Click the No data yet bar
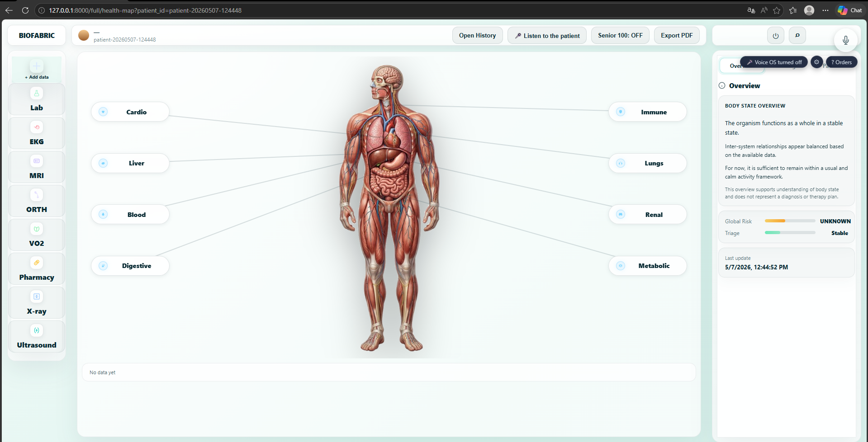The width and height of the screenshot is (868, 442). 389,372
